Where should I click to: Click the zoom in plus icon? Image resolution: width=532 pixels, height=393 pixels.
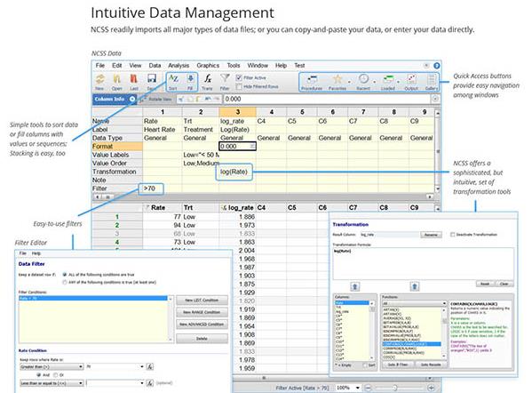point(431,388)
